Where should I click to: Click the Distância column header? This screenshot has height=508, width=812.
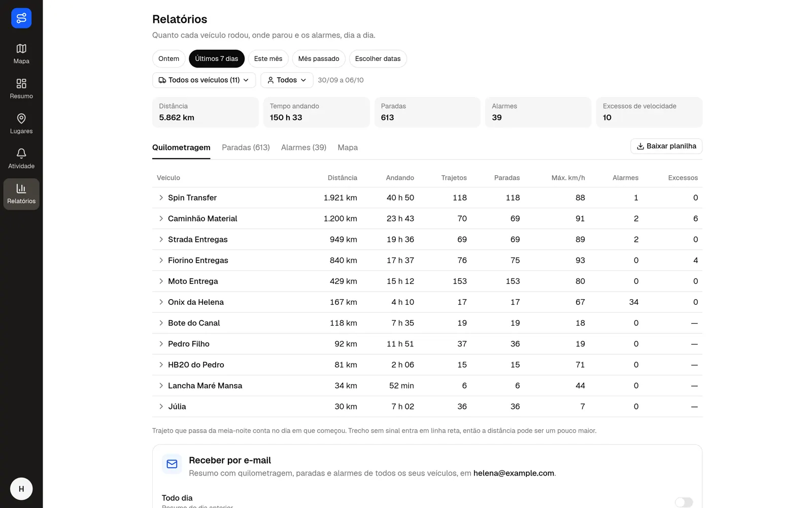[343, 178]
